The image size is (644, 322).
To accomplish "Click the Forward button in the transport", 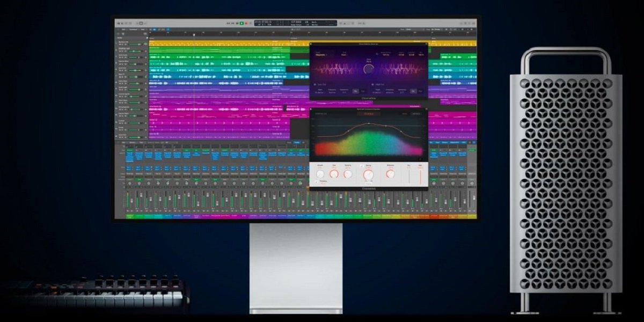I will tap(233, 23).
